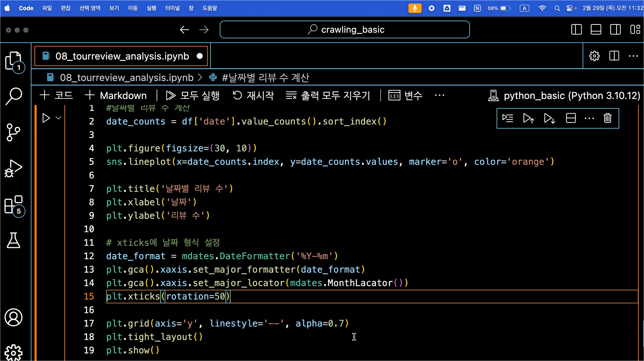The width and height of the screenshot is (644, 361).
Task: Expand run options chevron beside cell
Action: (59, 118)
